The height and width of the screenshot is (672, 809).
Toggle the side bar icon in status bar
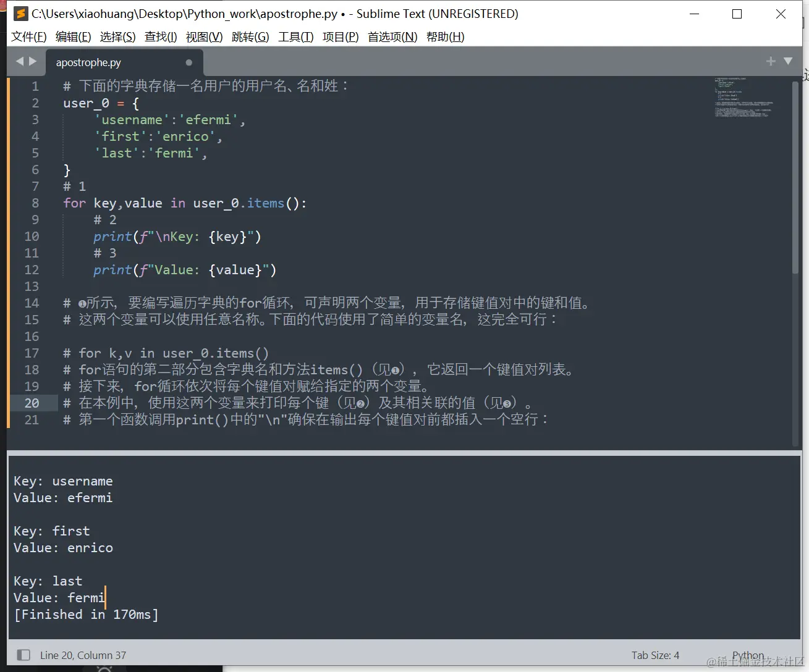click(23, 655)
